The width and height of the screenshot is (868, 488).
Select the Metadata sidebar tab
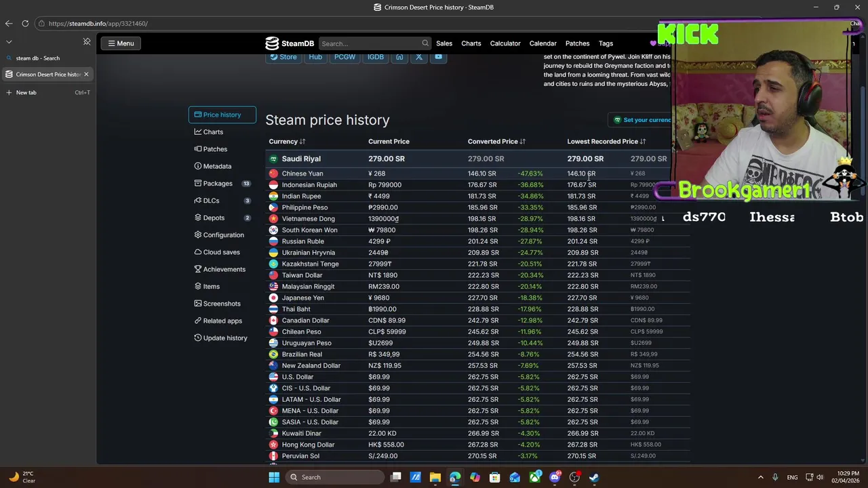click(x=222, y=166)
